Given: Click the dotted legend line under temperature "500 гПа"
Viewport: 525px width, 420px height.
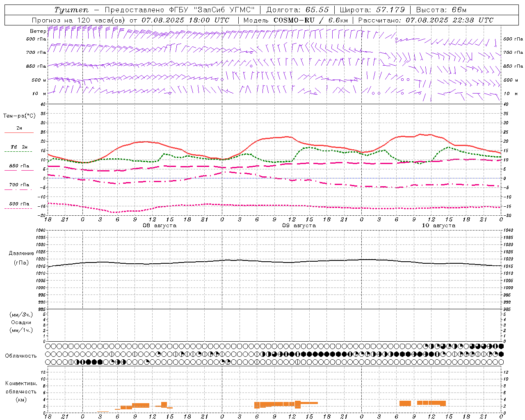Looking at the screenshot, I should pyautogui.click(x=18, y=209).
